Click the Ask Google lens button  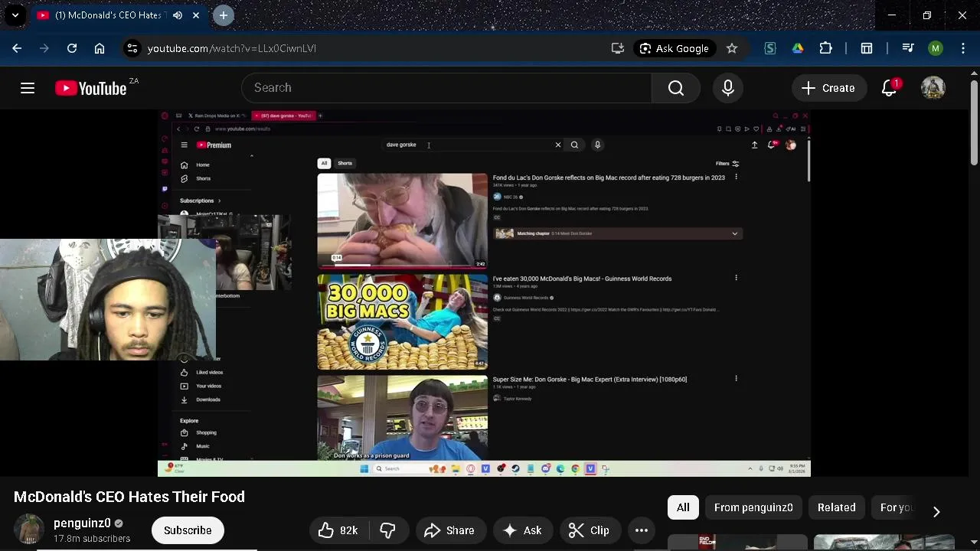tap(675, 48)
